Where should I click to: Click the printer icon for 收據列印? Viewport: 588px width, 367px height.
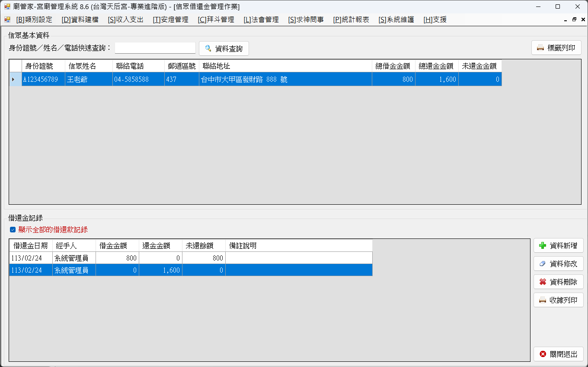pyautogui.click(x=543, y=300)
